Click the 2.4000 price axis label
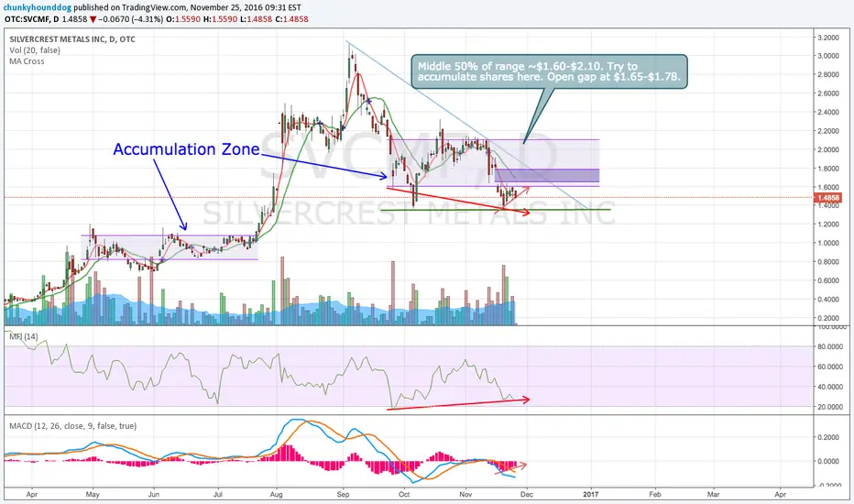The width and height of the screenshot is (854, 504). click(x=827, y=112)
